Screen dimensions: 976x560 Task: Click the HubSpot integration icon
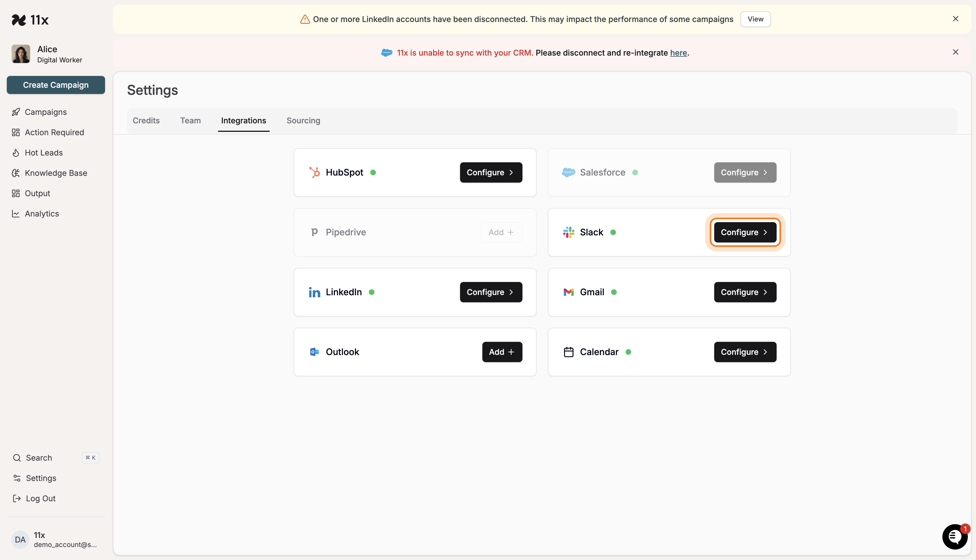(315, 172)
